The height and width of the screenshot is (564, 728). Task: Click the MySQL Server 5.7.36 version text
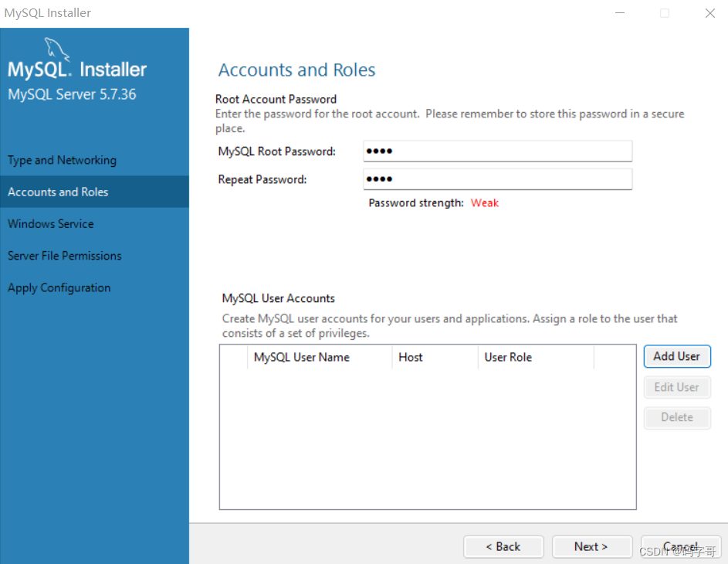72,94
